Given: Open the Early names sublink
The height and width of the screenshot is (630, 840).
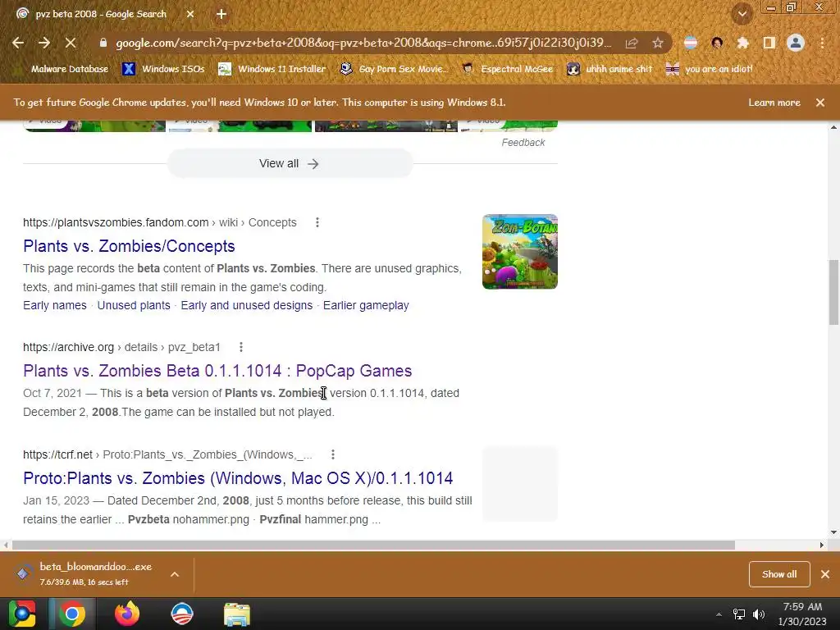Looking at the screenshot, I should (x=55, y=305).
